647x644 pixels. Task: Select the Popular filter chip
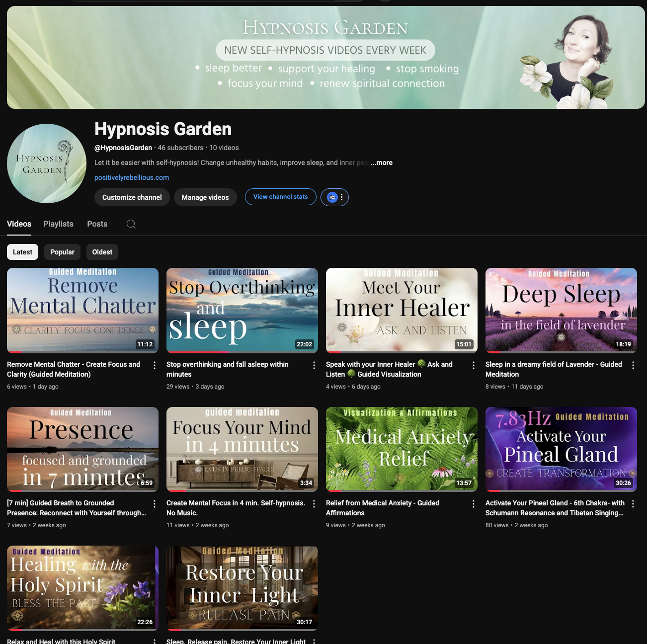pyautogui.click(x=62, y=252)
